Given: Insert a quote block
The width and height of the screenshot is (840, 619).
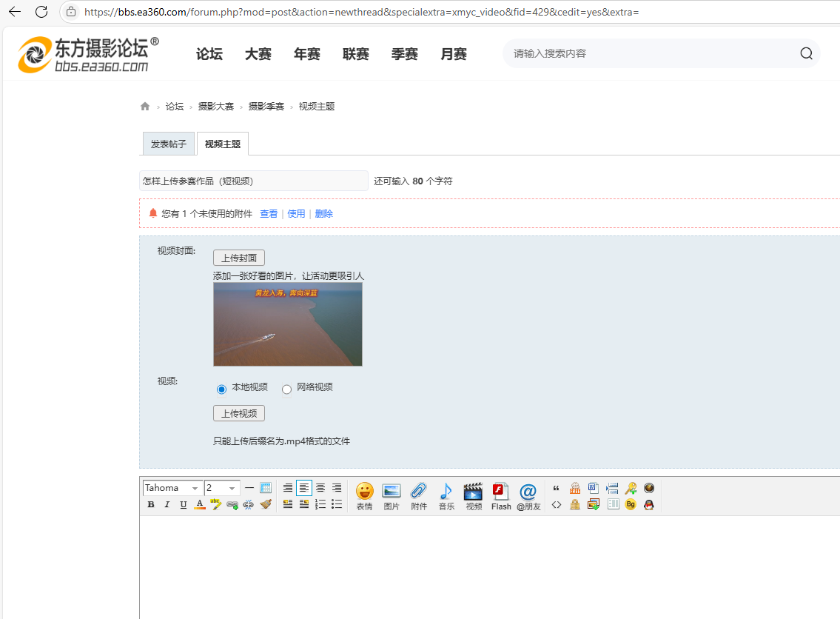Looking at the screenshot, I should [x=556, y=488].
